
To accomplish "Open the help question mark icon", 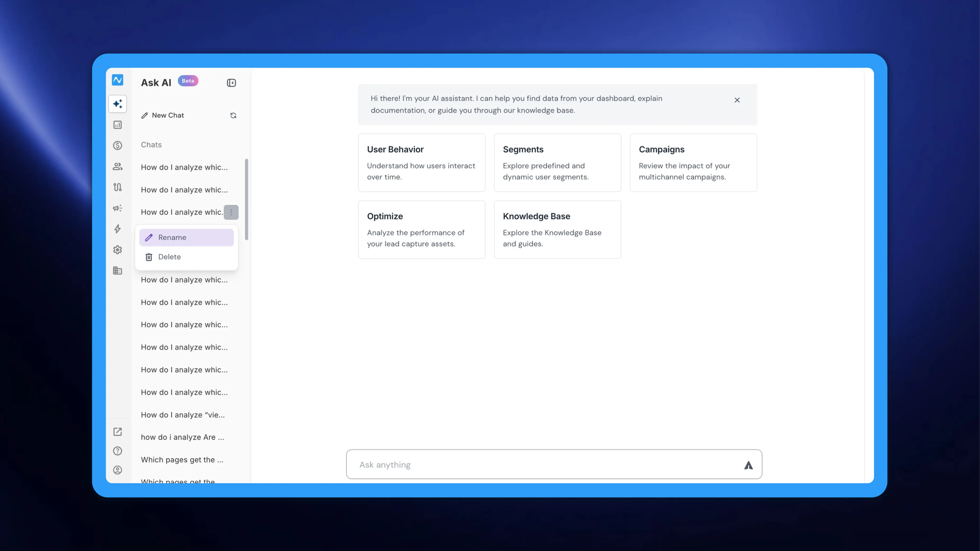I will point(118,451).
